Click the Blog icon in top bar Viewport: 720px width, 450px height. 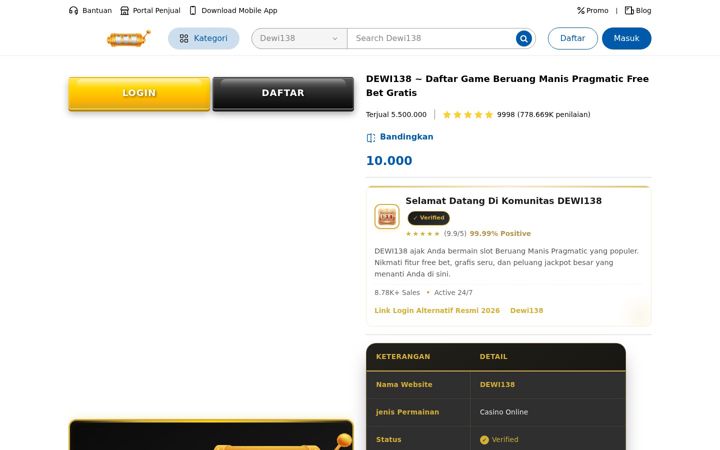[x=629, y=11]
